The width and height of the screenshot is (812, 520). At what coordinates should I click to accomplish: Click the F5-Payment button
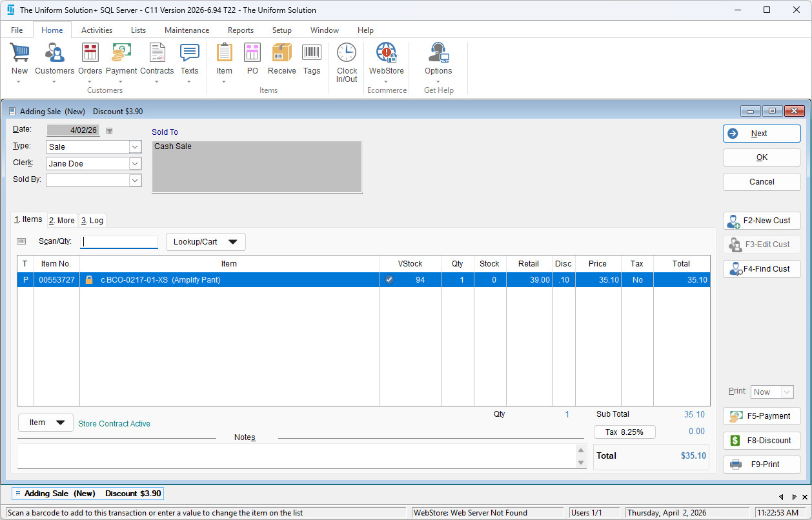click(762, 416)
